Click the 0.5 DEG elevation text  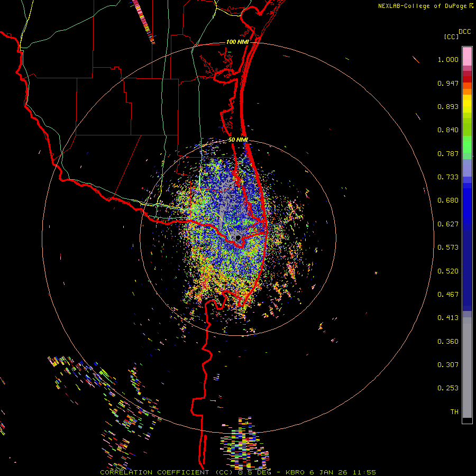point(256,472)
